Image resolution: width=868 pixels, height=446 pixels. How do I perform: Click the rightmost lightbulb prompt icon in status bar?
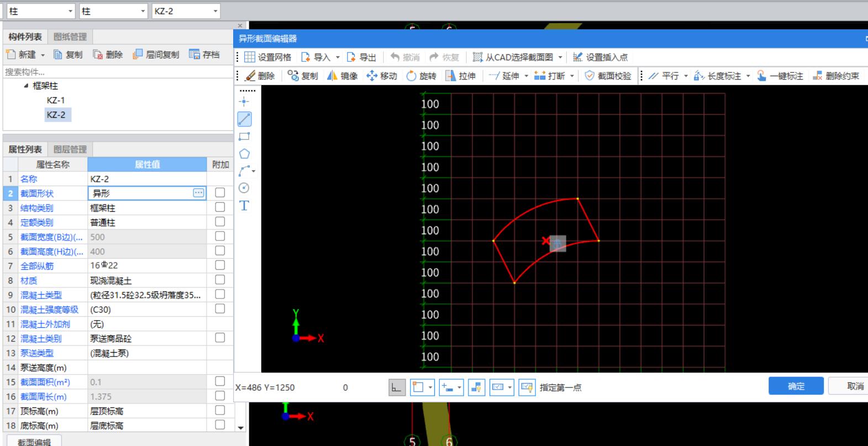click(x=527, y=387)
